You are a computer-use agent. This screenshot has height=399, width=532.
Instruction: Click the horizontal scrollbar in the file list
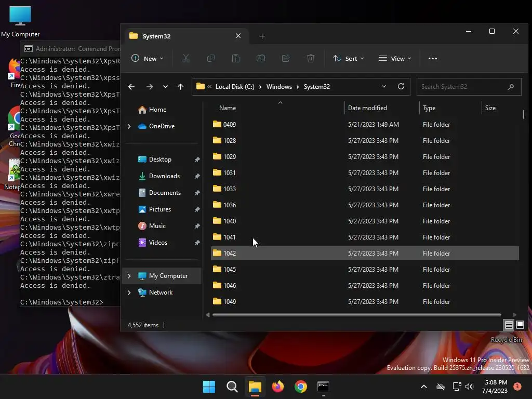(356, 315)
